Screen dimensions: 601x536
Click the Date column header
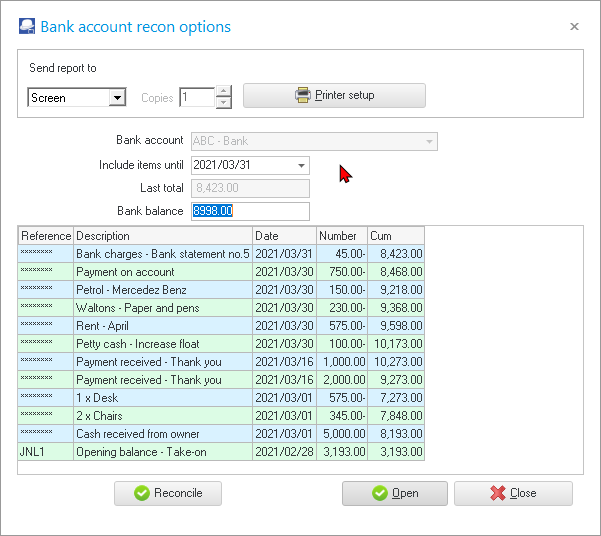click(x=283, y=236)
